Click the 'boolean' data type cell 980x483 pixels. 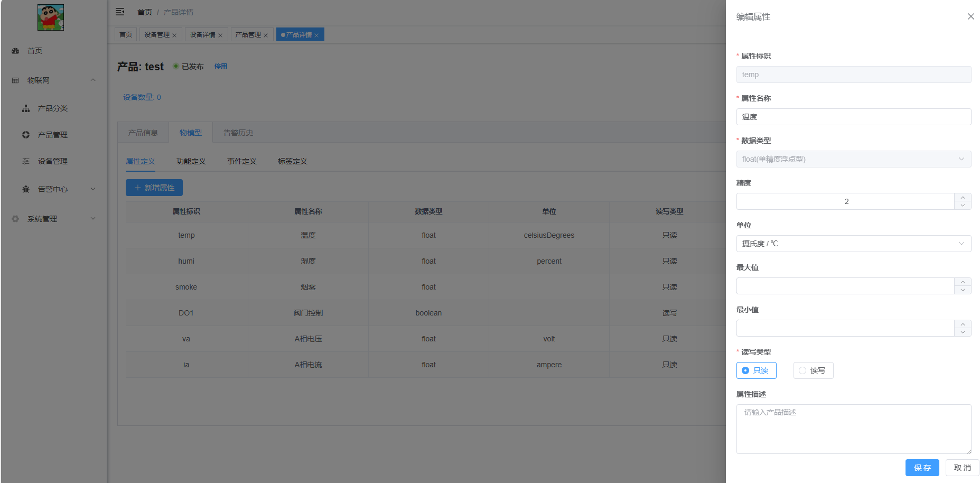pos(428,313)
